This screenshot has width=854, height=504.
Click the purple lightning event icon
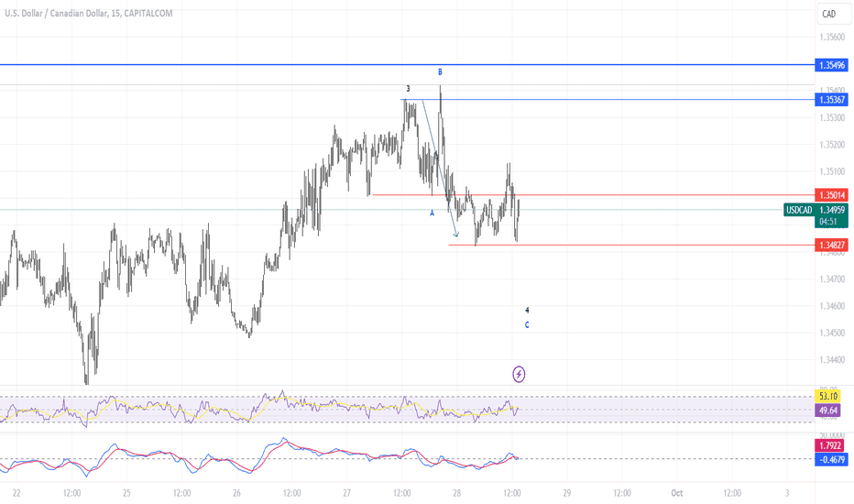pos(519,374)
